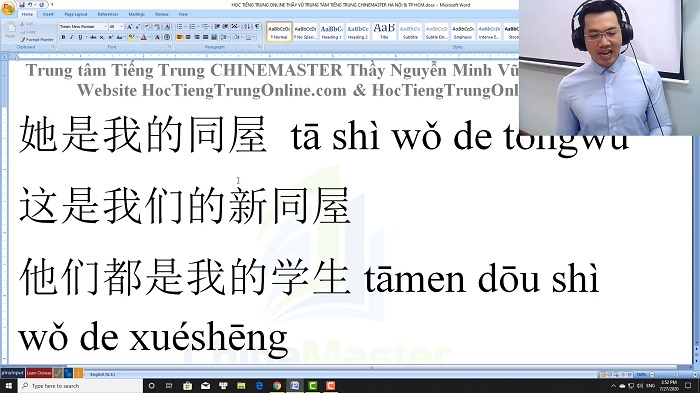Start a numbered list
Screen dimensions: 700x393
(x=192, y=26)
